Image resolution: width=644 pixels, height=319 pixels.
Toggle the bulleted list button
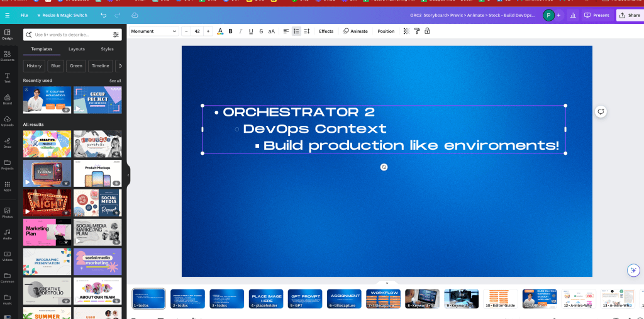pos(296,31)
